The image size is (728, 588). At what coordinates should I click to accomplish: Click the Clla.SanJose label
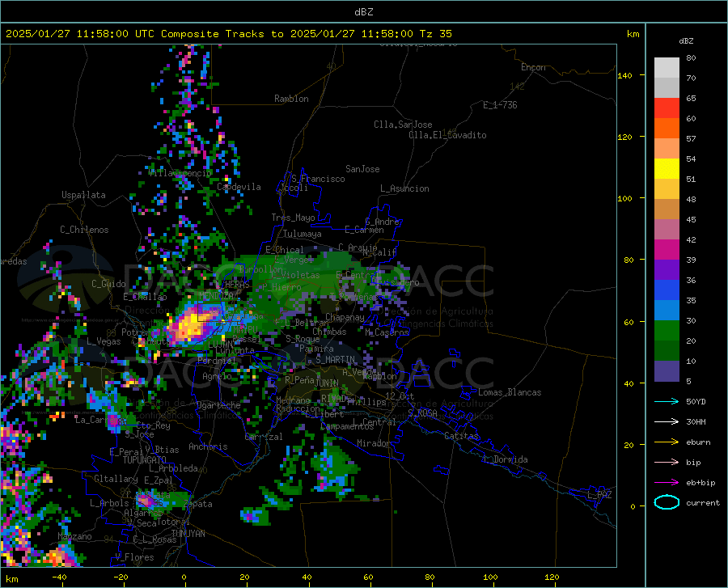(x=403, y=125)
